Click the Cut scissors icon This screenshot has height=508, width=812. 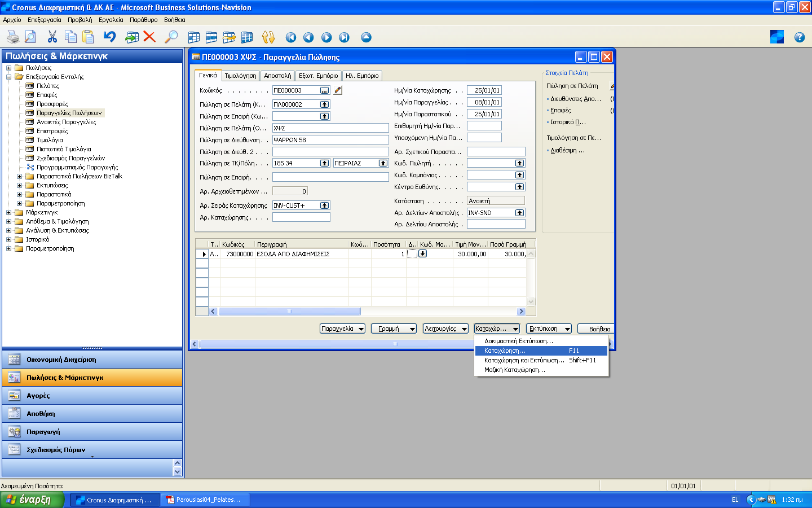[x=52, y=37]
